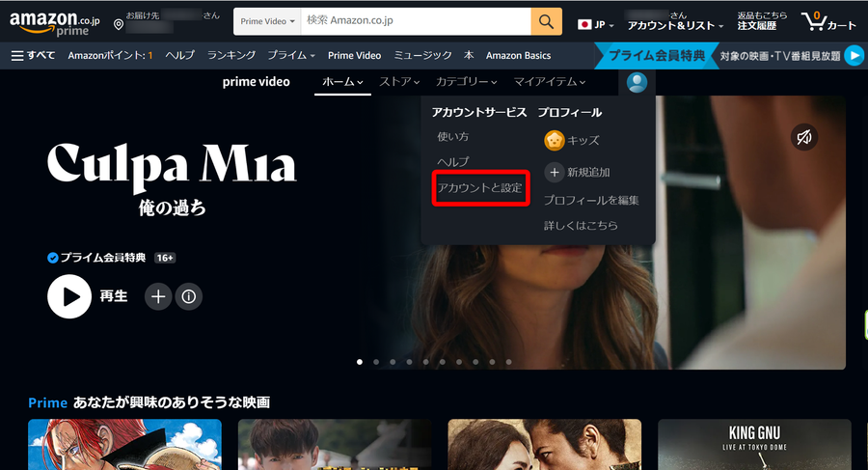868x470 pixels.
Task: Open King Gnu Live at Tokyo Dome thumbnail
Action: [x=754, y=445]
